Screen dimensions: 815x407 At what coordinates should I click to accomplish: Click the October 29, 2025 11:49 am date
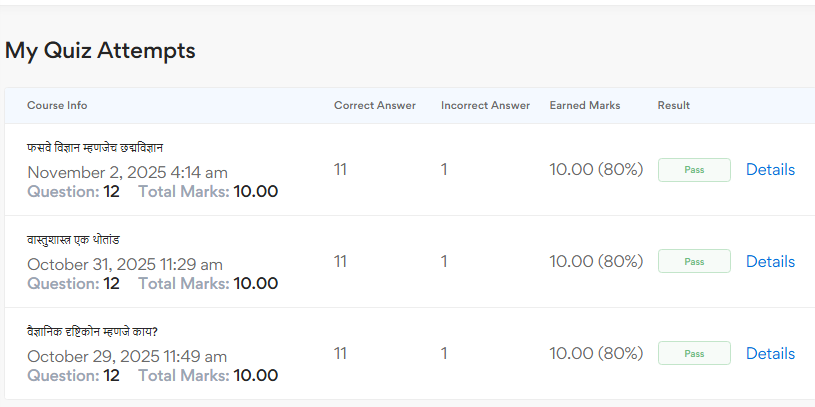(x=127, y=357)
